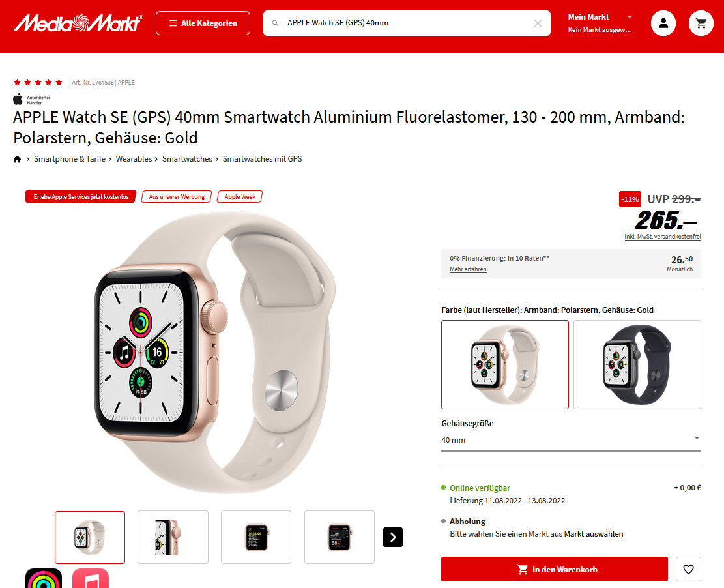Open Smartwatches breadcrumb link
Screen dimensions: 724x588
(x=187, y=159)
